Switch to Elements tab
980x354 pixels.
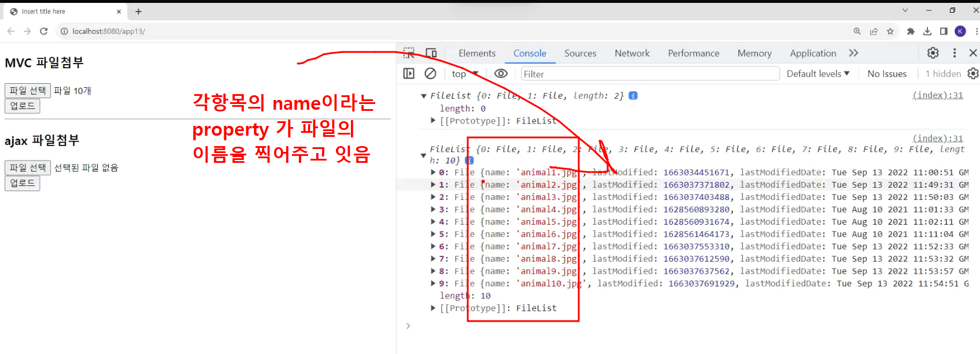click(477, 53)
